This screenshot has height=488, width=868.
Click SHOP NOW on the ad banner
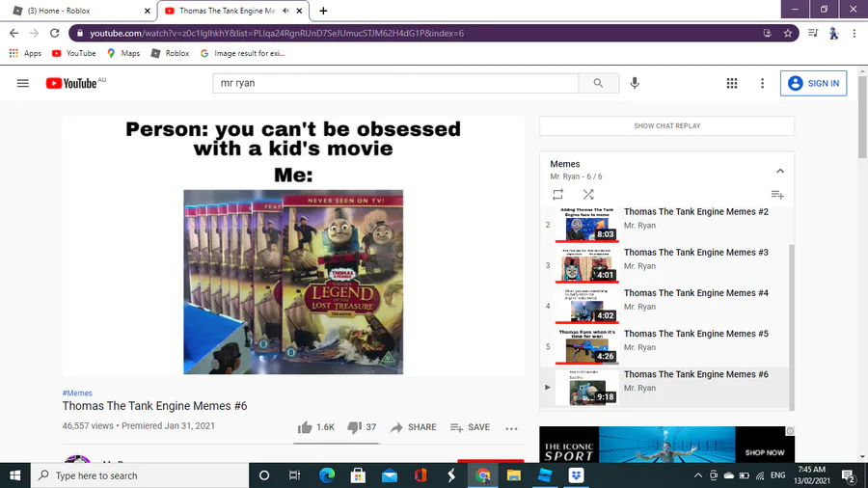(765, 452)
